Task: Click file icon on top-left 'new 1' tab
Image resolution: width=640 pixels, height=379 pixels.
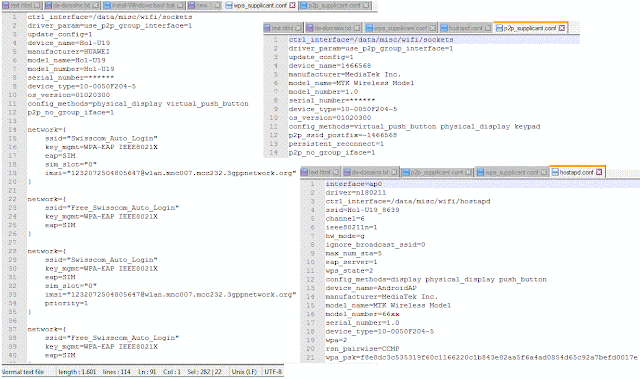Action: (x=192, y=5)
